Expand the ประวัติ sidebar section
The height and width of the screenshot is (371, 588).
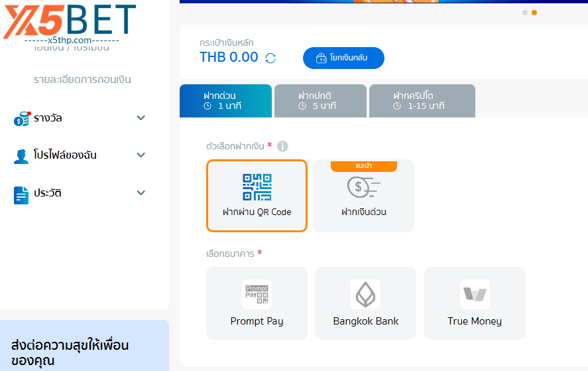tap(141, 193)
